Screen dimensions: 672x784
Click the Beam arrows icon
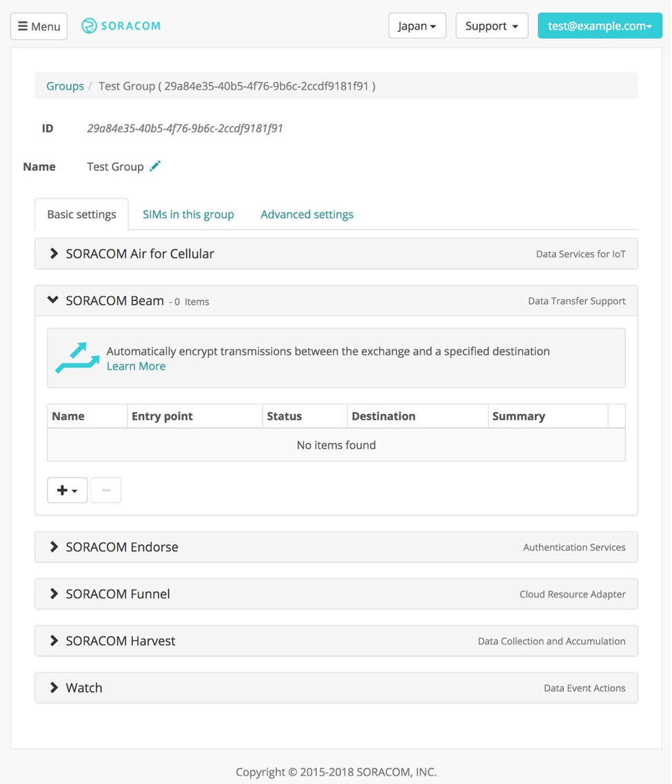(x=78, y=358)
